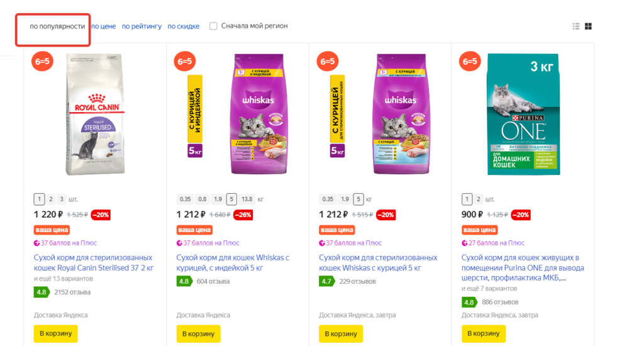Click the 4.8 rating badge for Purina ONE
The width and height of the screenshot is (644, 346).
tap(469, 302)
